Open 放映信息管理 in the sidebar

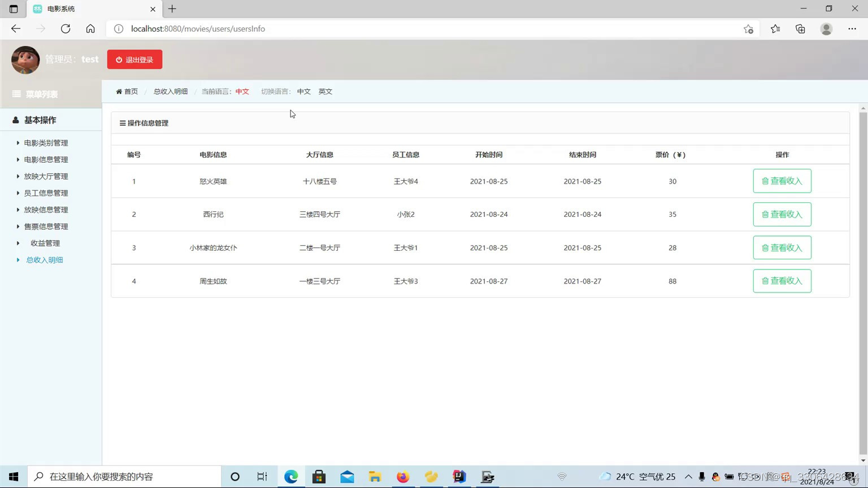click(46, 210)
